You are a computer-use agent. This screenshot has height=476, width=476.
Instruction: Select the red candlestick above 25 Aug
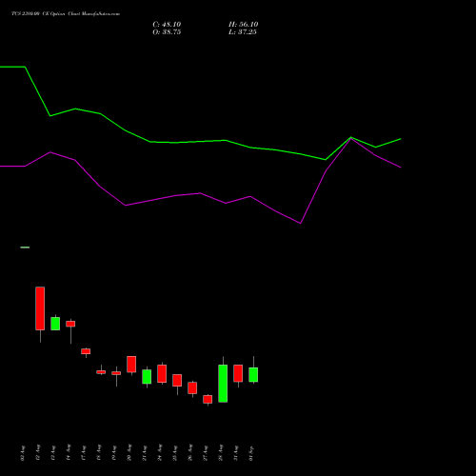pos(177,380)
